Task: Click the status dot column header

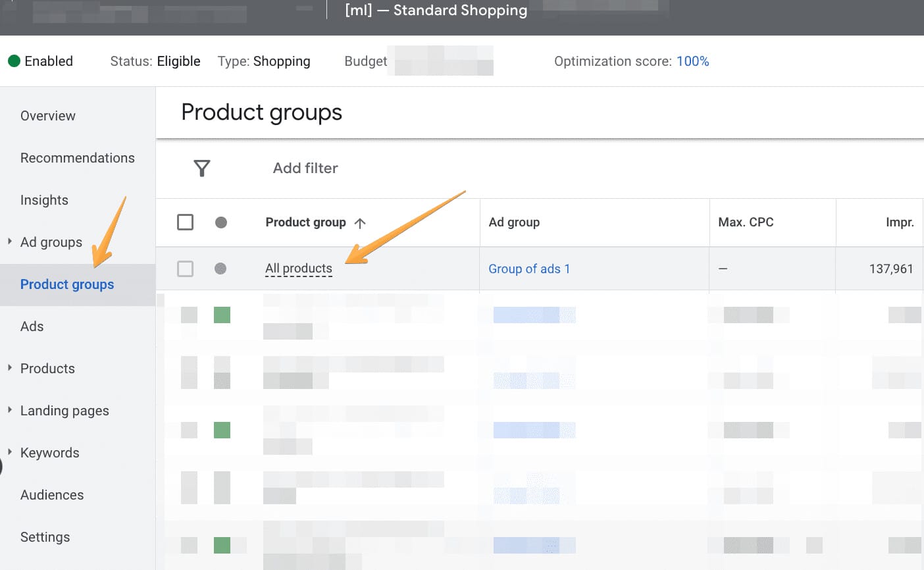Action: pos(221,222)
